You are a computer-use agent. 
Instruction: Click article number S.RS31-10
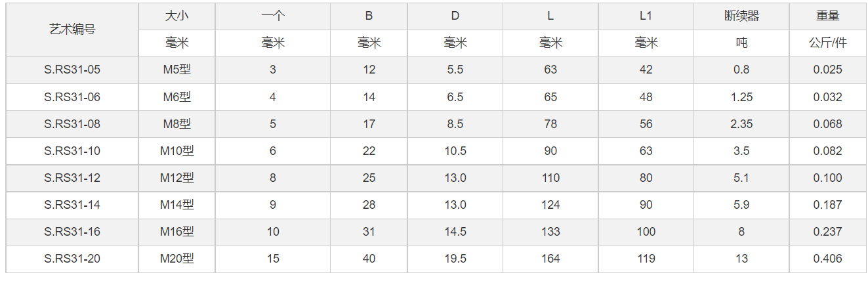72,151
